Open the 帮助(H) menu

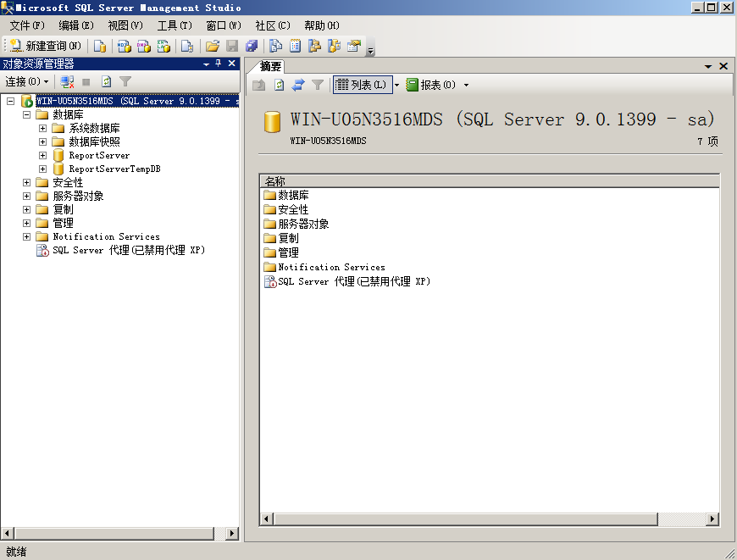click(322, 25)
